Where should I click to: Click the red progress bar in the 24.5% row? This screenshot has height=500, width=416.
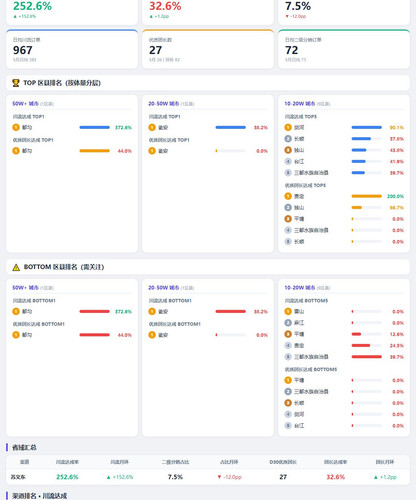(361, 345)
